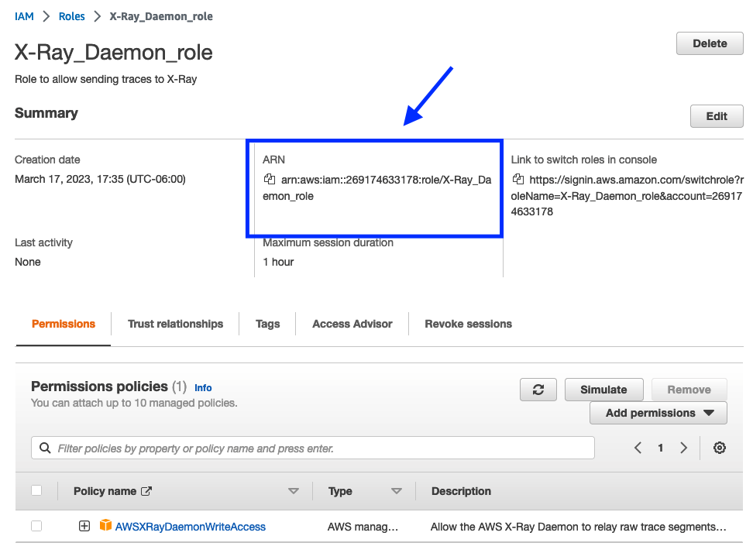Refresh the permissions policies list
The height and width of the screenshot is (560, 753).
coord(538,390)
